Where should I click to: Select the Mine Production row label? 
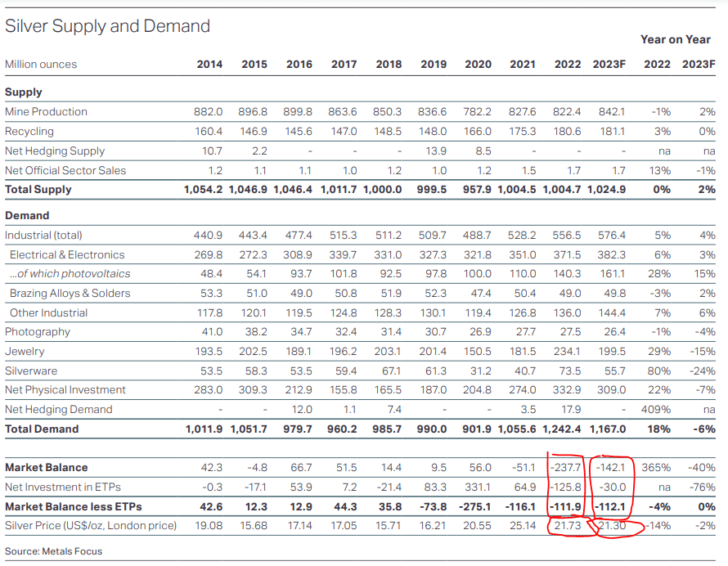pos(46,111)
